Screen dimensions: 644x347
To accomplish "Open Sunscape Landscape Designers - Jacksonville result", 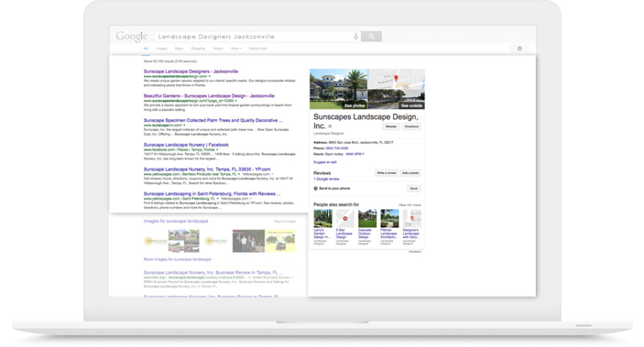I will click(191, 72).
